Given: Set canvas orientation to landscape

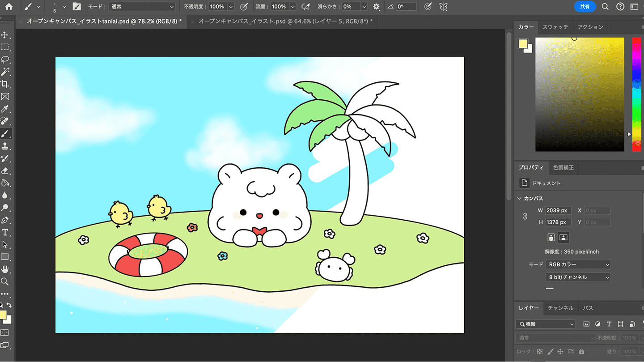Looking at the screenshot, I should click(x=563, y=237).
